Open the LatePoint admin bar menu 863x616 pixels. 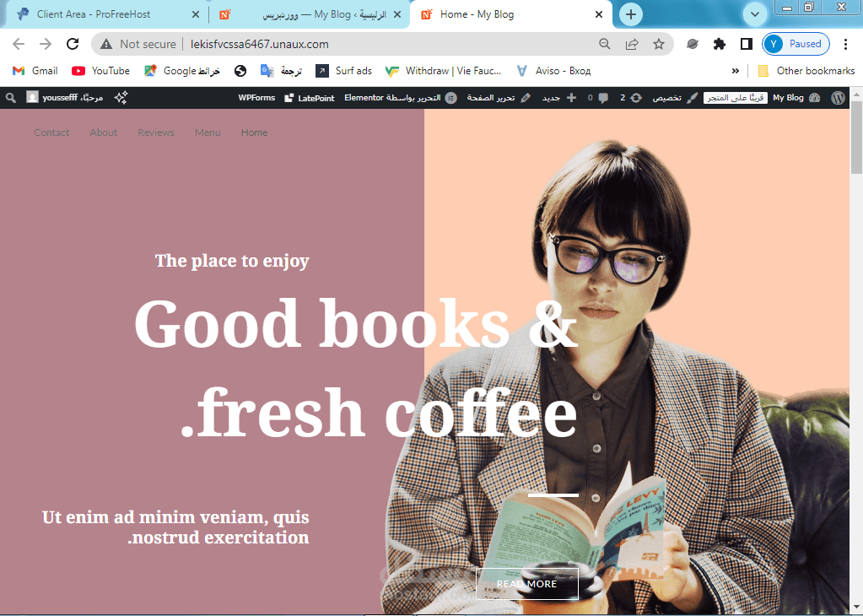pos(309,98)
